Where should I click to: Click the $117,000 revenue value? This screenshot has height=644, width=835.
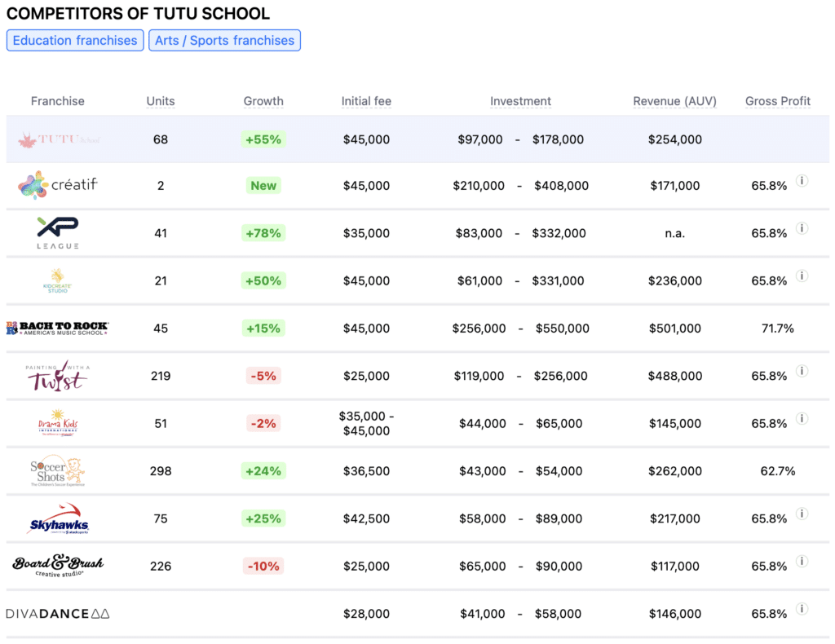pyautogui.click(x=674, y=566)
